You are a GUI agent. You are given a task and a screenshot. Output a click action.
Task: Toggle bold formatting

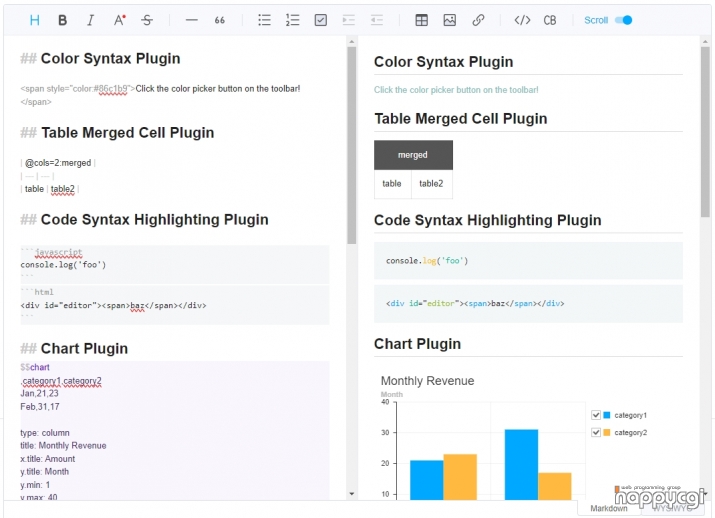pos(62,20)
